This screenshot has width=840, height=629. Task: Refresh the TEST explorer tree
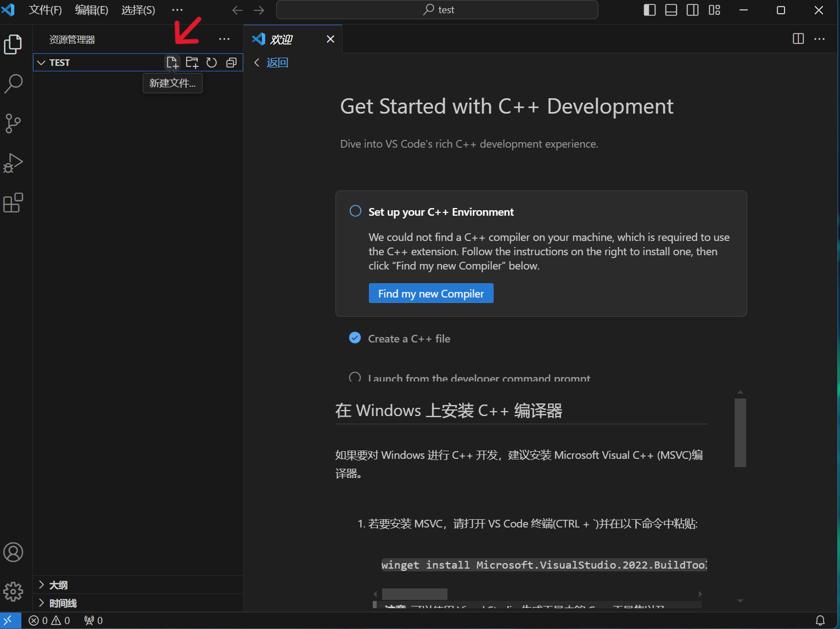coord(212,63)
